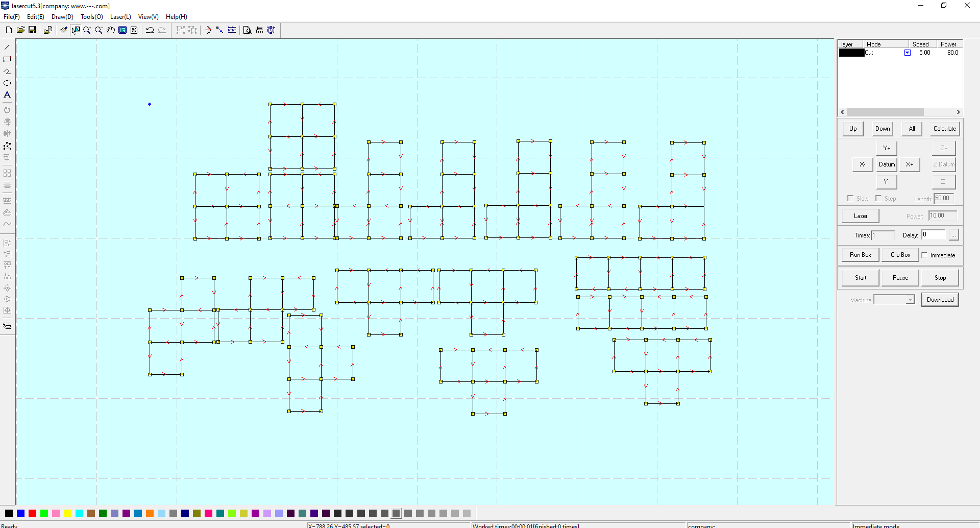Select the rectangle drawing tool
Screen dimensions: 980x528
pyautogui.click(x=7, y=59)
